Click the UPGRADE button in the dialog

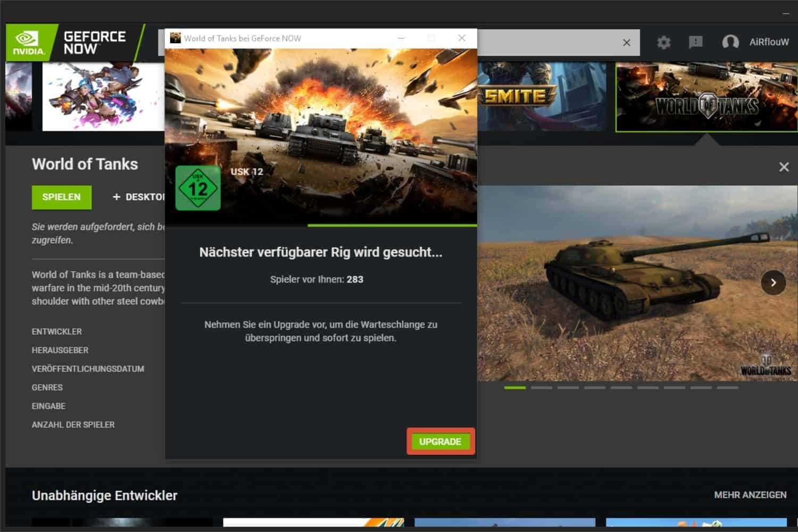coord(440,442)
